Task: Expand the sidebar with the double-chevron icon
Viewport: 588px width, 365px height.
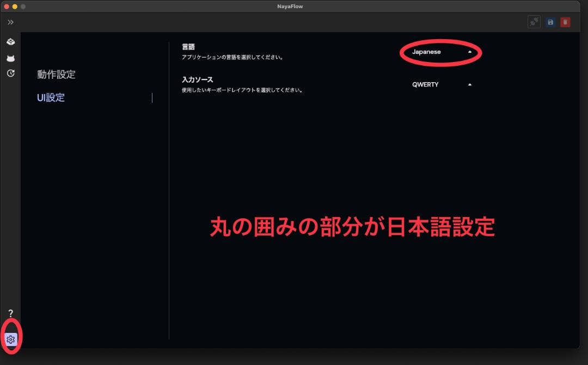Action: click(10, 22)
